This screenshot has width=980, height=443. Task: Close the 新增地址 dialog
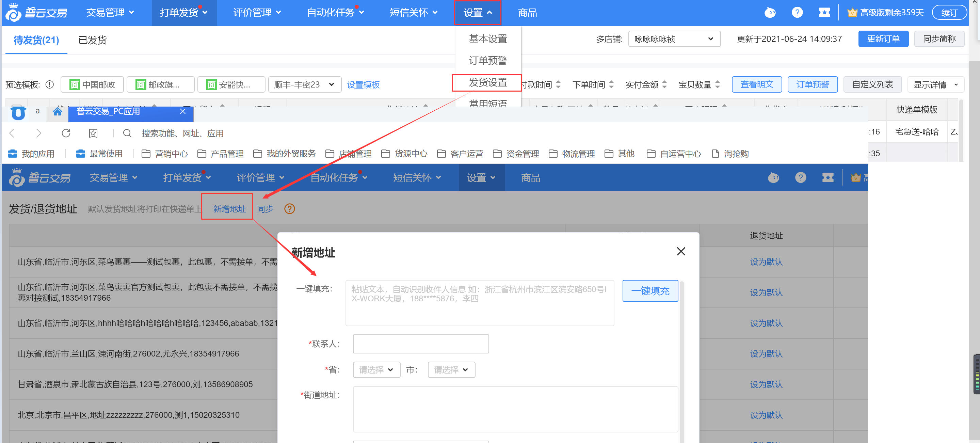tap(680, 251)
